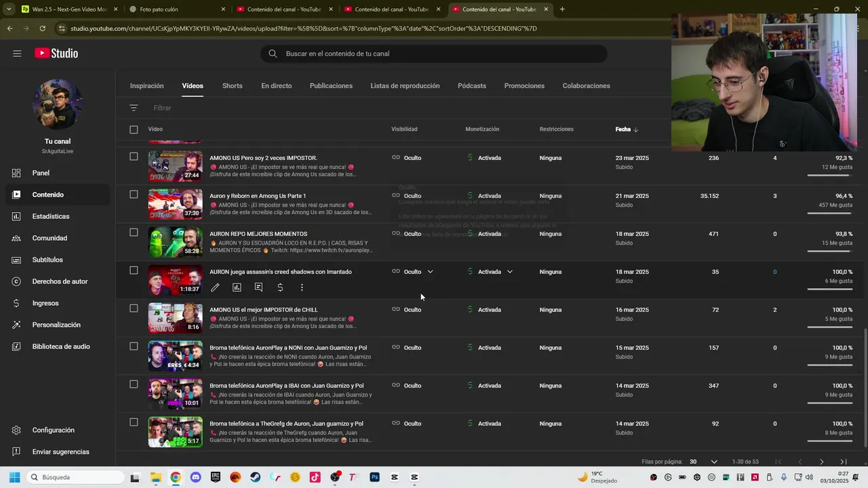Image resolution: width=868 pixels, height=488 pixels.
Task: Go to the next page of videos
Action: [821, 462]
